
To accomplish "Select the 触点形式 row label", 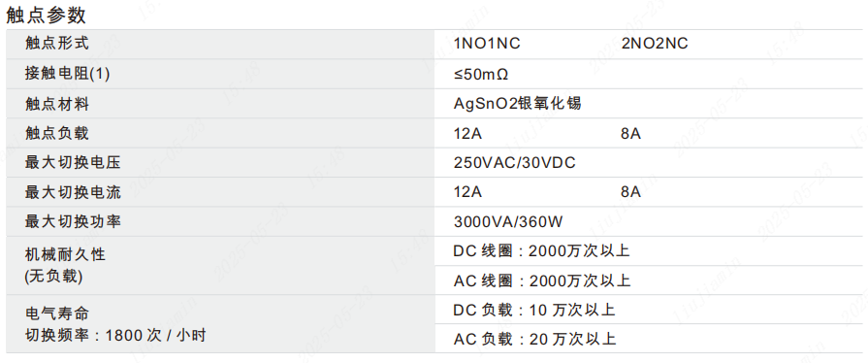I will [56, 43].
